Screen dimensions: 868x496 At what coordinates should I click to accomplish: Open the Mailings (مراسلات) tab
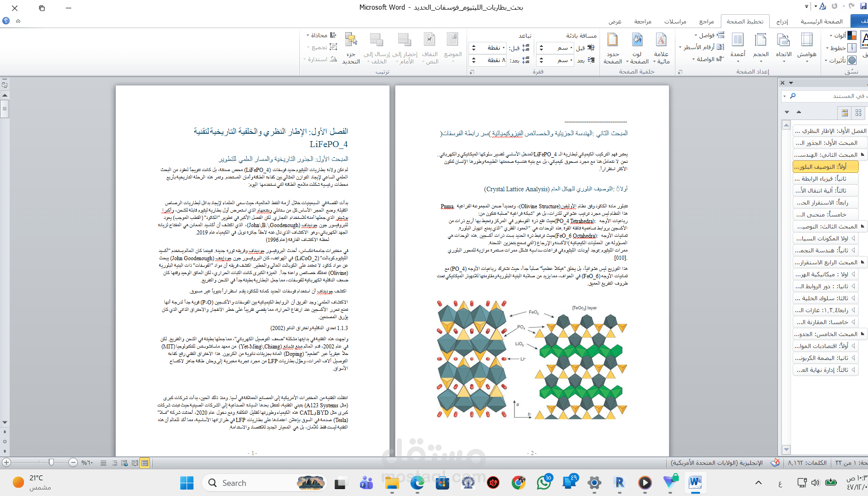[675, 22]
